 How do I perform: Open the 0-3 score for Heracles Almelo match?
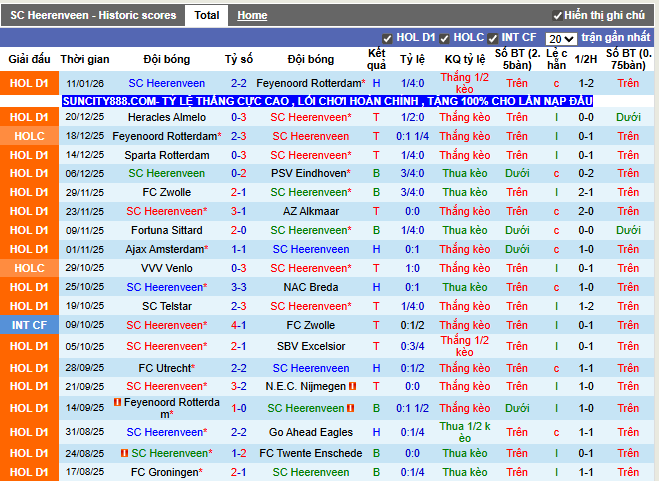pos(238,117)
